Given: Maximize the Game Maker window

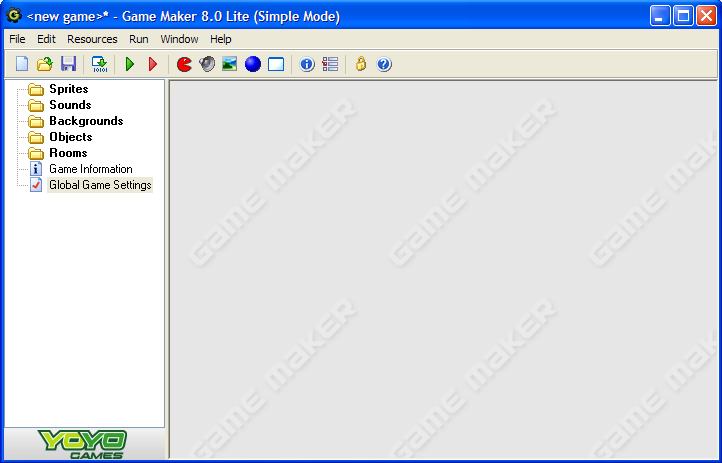Looking at the screenshot, I should (683, 16).
